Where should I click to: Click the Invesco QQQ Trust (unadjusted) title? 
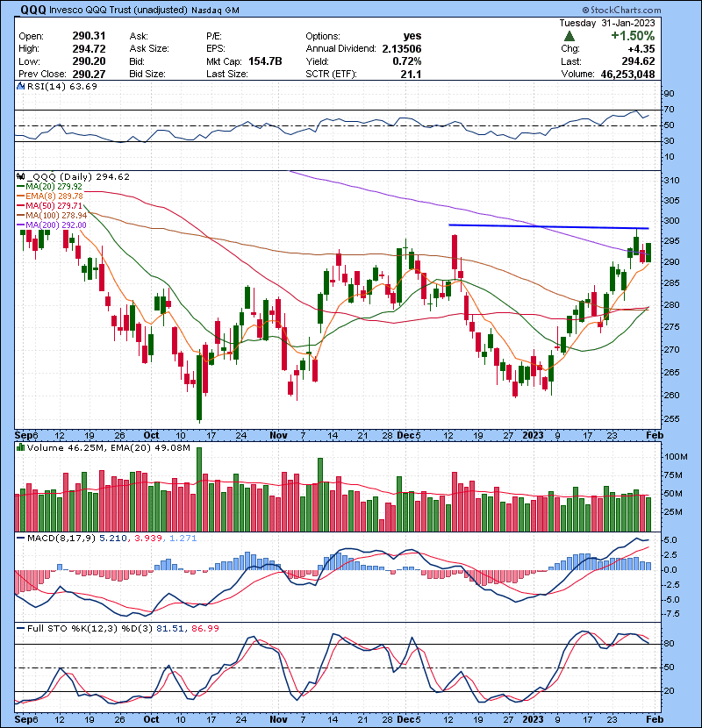118,10
